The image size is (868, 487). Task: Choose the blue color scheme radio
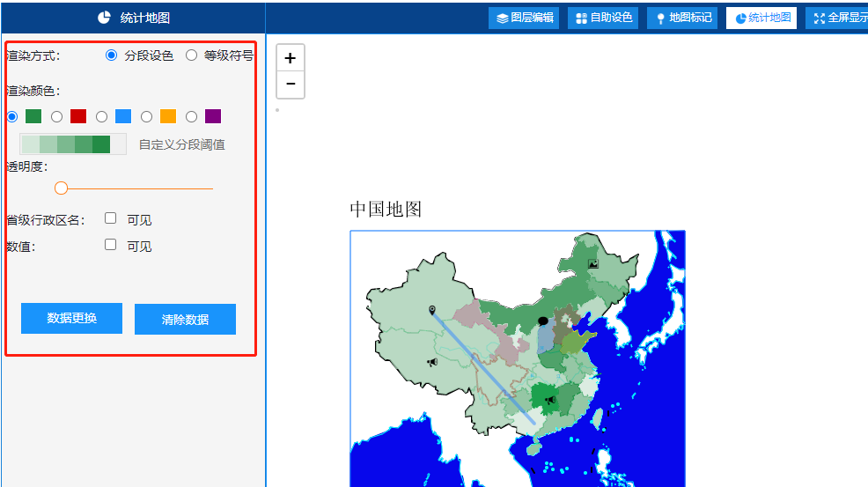click(x=101, y=116)
